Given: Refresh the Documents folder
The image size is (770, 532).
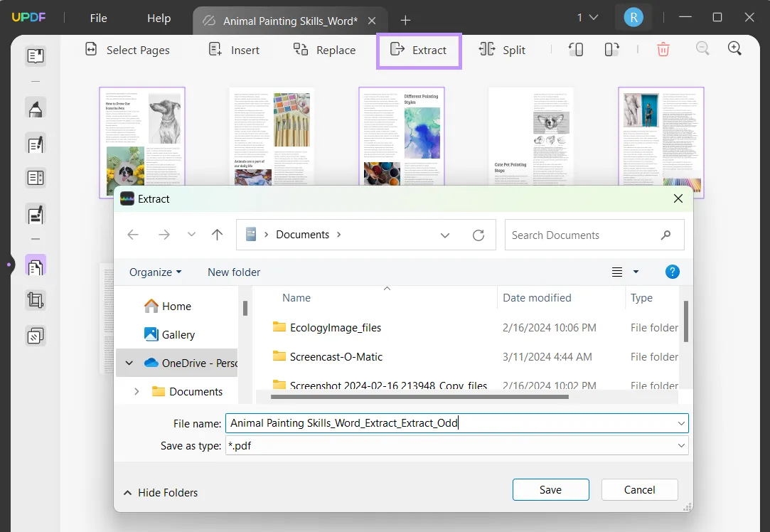Looking at the screenshot, I should [x=478, y=235].
